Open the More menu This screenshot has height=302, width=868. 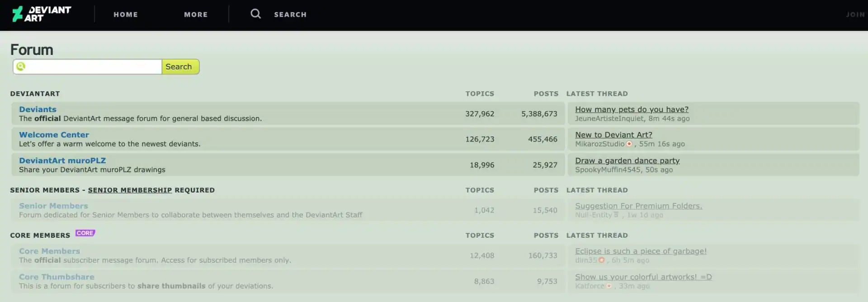(196, 14)
